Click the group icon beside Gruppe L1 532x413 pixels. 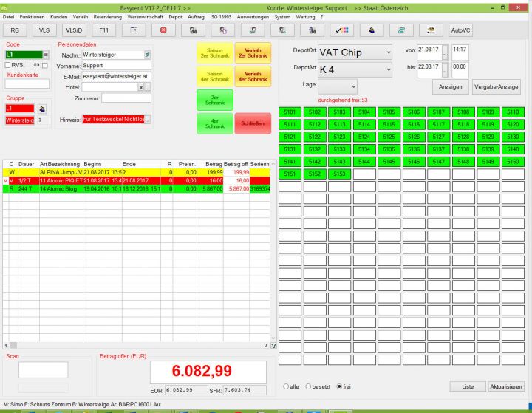[42, 109]
